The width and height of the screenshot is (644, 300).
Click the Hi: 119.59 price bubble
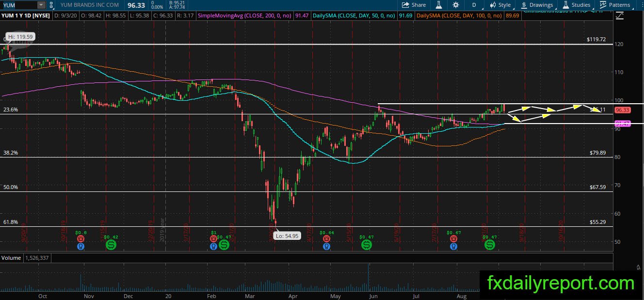[20, 36]
